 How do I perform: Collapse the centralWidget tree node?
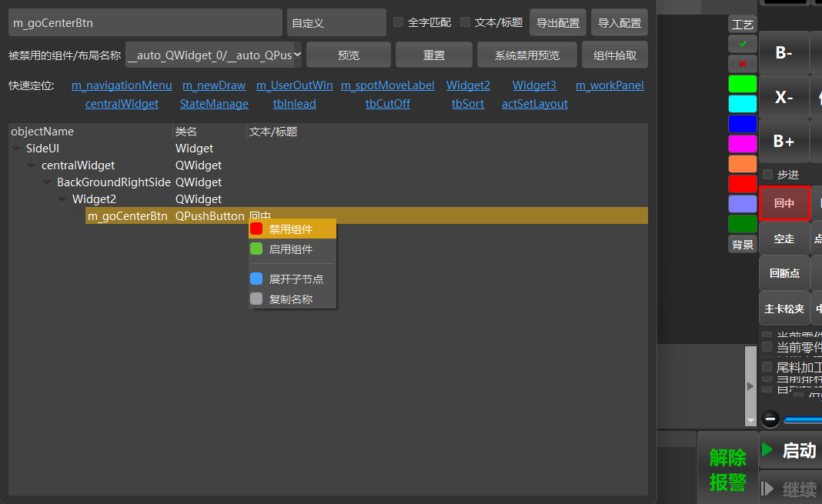32,165
